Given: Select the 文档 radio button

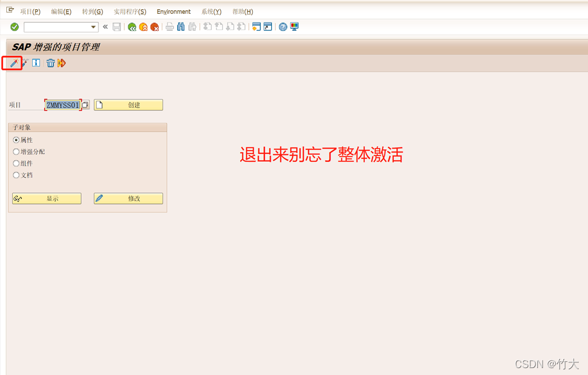Looking at the screenshot, I should [16, 175].
